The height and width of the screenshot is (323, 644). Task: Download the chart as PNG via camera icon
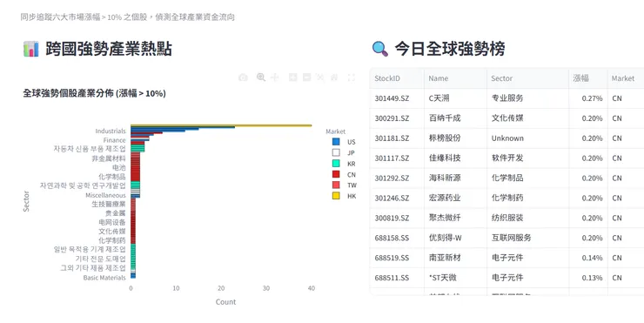[243, 77]
